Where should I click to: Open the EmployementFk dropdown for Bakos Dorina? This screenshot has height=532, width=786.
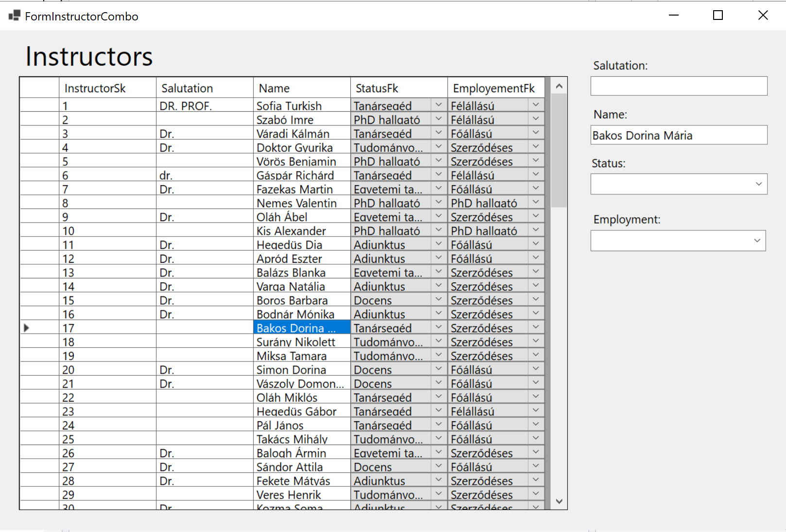536,327
